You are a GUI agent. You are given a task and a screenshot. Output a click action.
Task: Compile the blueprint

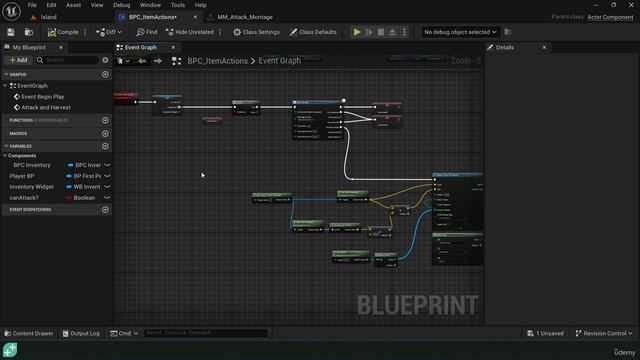(x=63, y=32)
